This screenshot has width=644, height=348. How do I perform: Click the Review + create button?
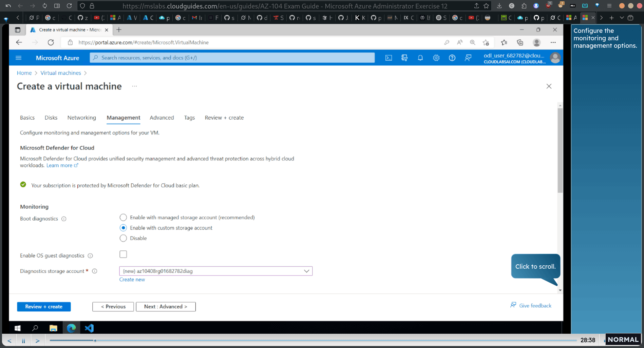pyautogui.click(x=44, y=307)
